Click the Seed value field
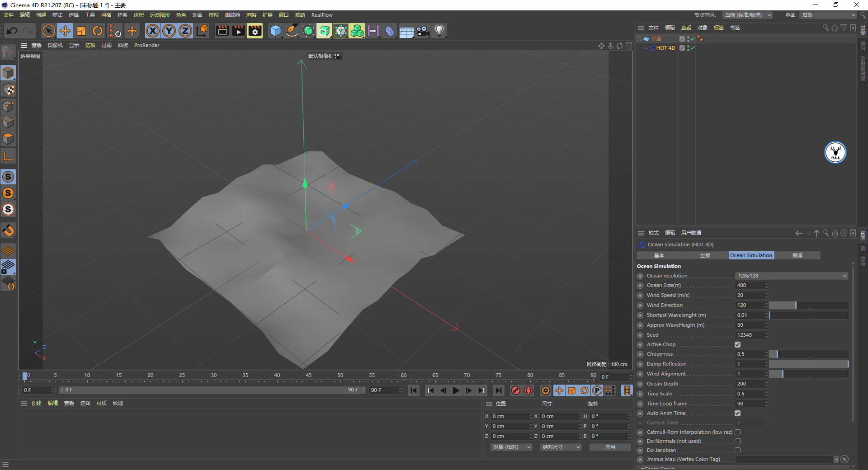 click(750, 335)
